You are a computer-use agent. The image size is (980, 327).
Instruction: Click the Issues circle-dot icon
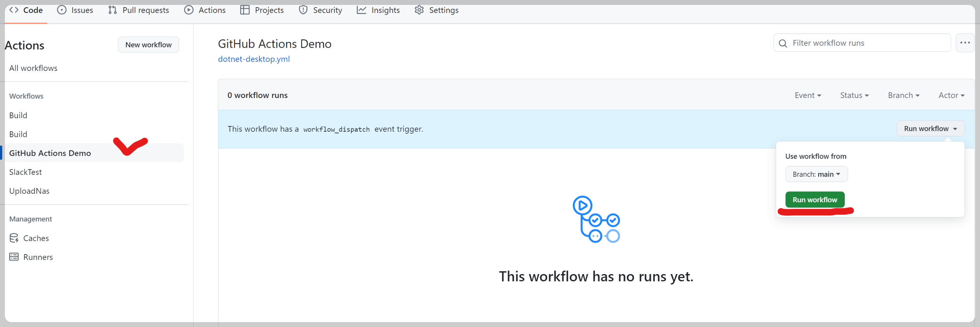[62, 10]
